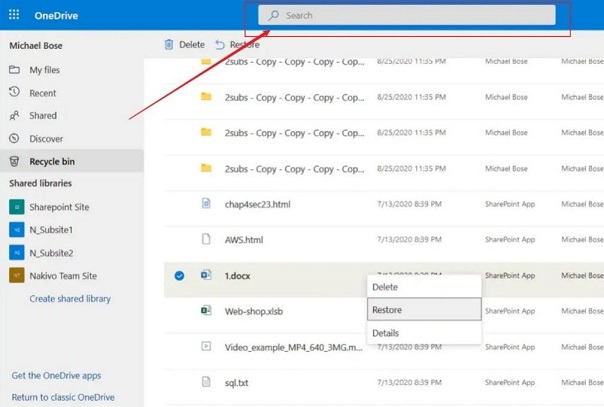Open the app launcher grid icon
The image size is (604, 407).
[14, 15]
